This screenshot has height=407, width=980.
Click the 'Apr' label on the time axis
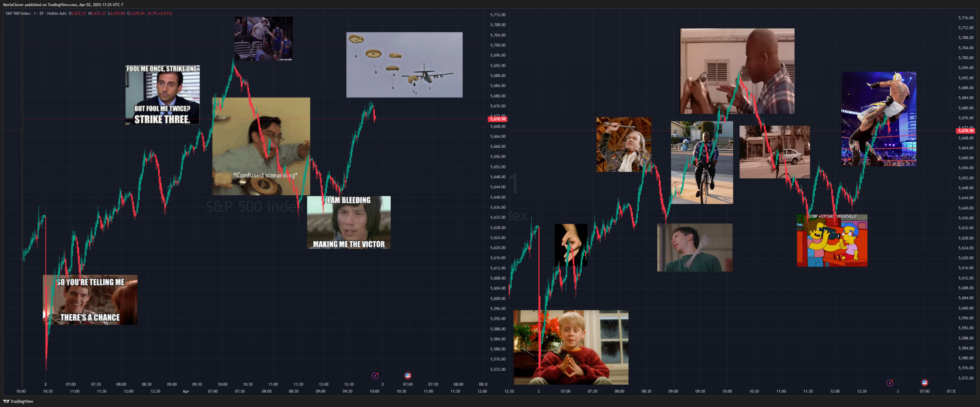click(x=186, y=391)
